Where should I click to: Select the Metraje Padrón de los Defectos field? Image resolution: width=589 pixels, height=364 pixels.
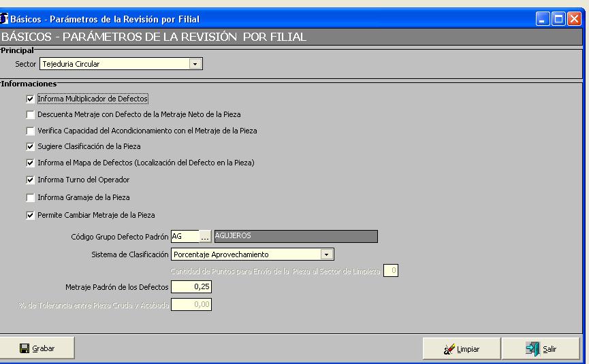click(191, 287)
